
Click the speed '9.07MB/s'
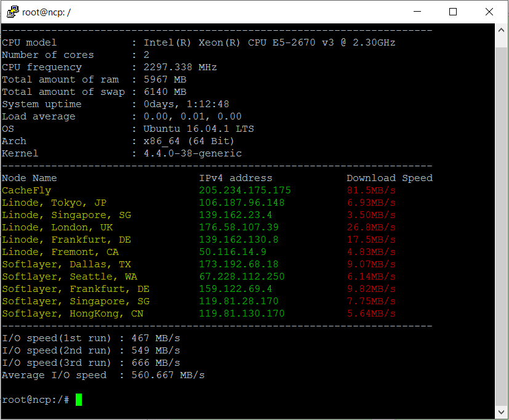(371, 264)
